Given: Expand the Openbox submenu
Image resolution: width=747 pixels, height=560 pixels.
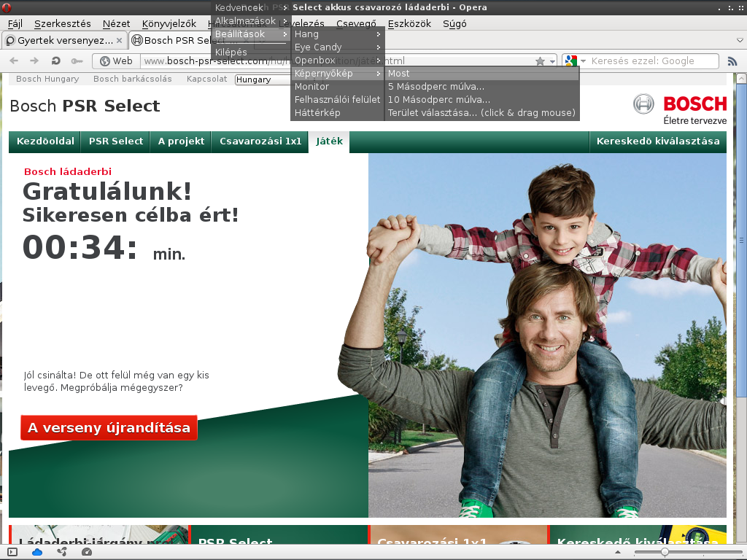Looking at the screenshot, I should click(337, 61).
